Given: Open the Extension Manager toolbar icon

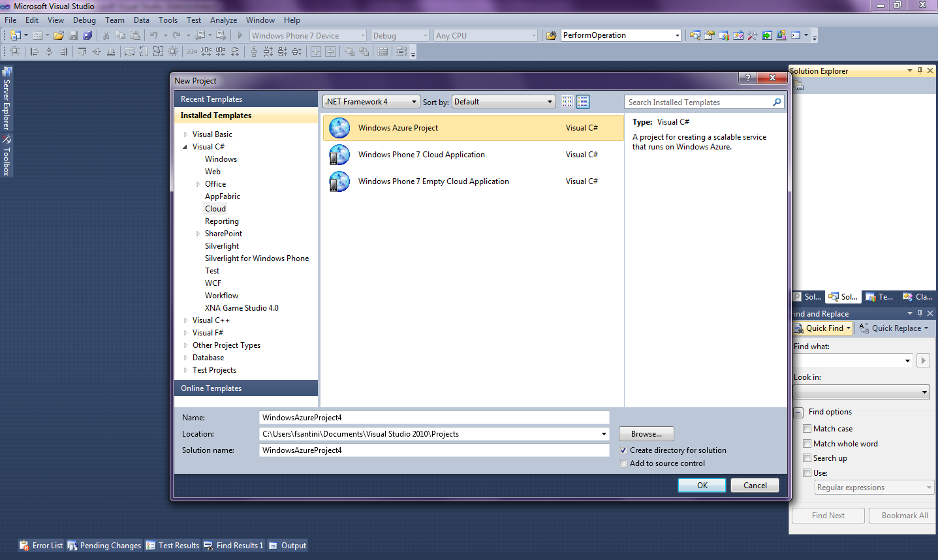Looking at the screenshot, I should coord(781,35).
